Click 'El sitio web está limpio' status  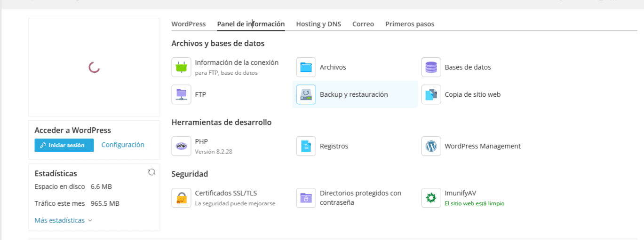click(475, 203)
